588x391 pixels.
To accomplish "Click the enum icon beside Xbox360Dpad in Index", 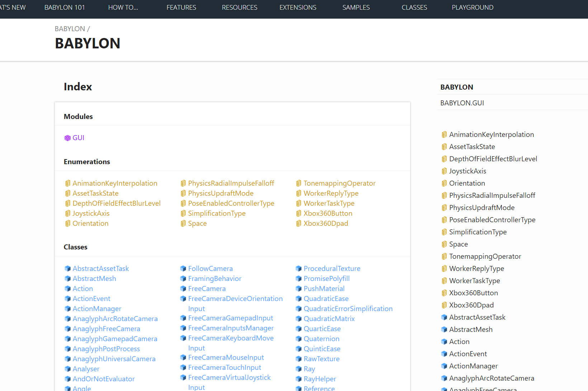I will click(x=299, y=224).
